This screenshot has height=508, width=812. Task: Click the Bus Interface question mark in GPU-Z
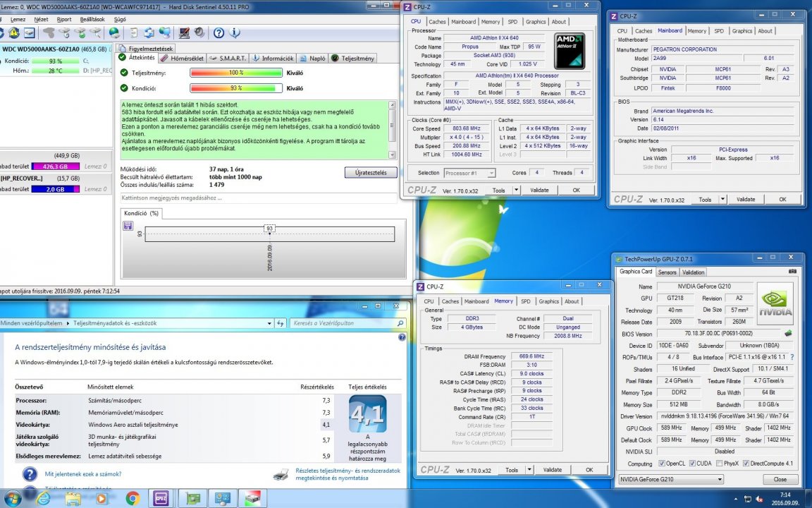(792, 358)
